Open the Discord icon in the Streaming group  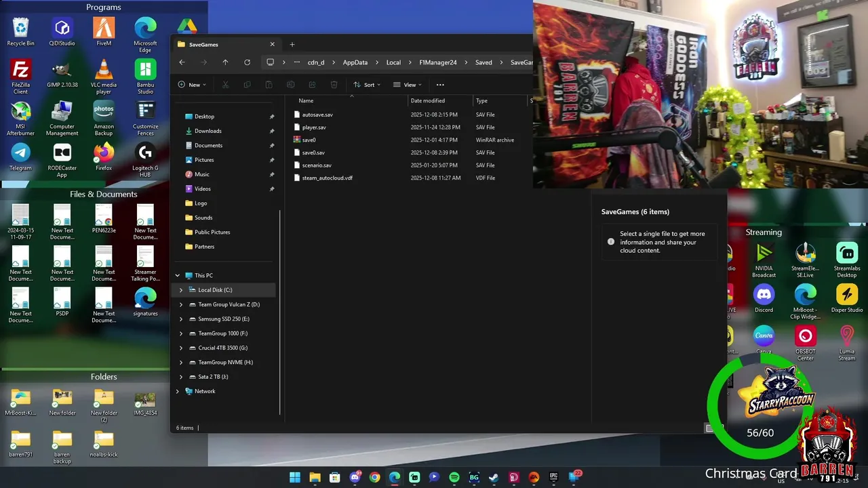pyautogui.click(x=764, y=298)
